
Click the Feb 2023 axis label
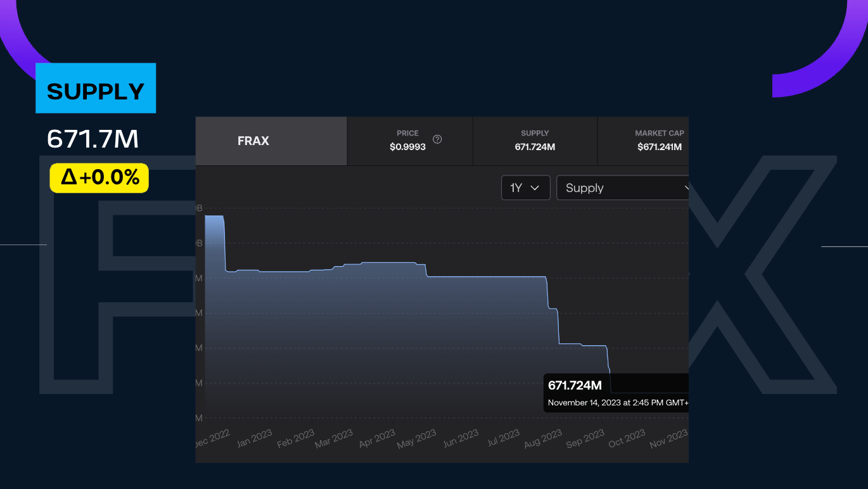296,438
